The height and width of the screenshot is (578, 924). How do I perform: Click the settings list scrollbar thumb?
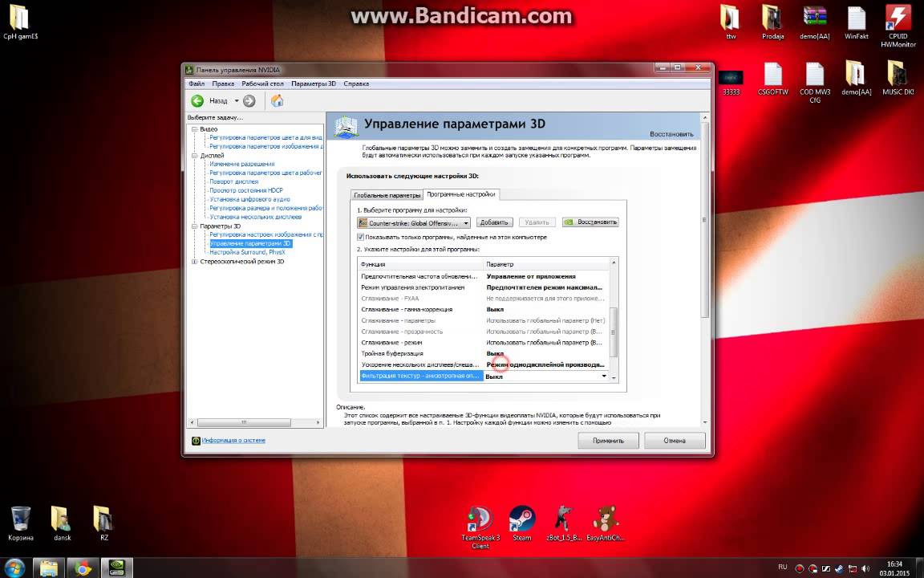click(x=614, y=332)
